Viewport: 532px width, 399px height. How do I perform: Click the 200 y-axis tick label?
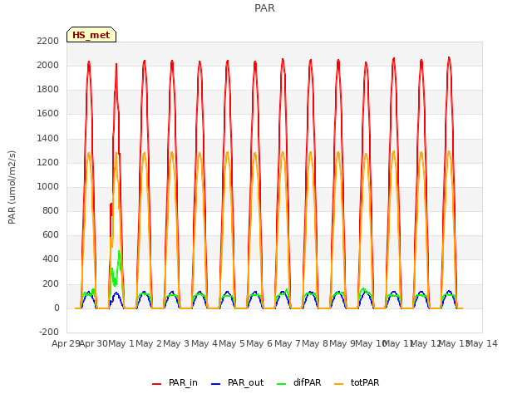(x=51, y=283)
